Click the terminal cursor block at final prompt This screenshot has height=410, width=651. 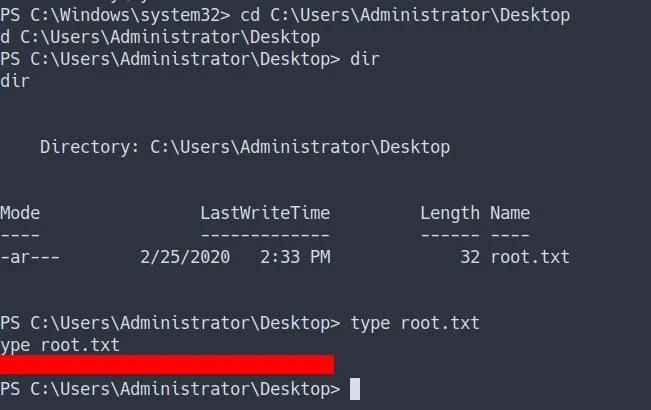[355, 389]
